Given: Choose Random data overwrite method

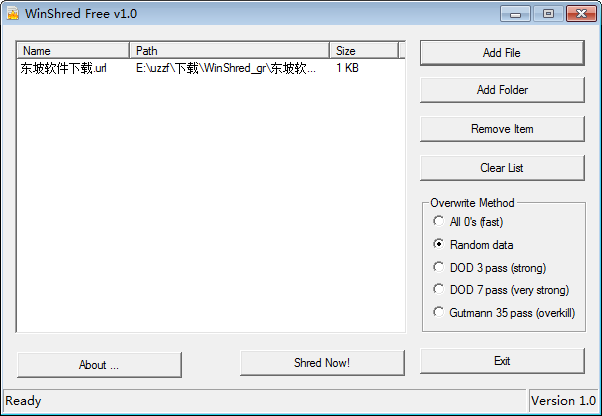Looking at the screenshot, I should 473,244.
